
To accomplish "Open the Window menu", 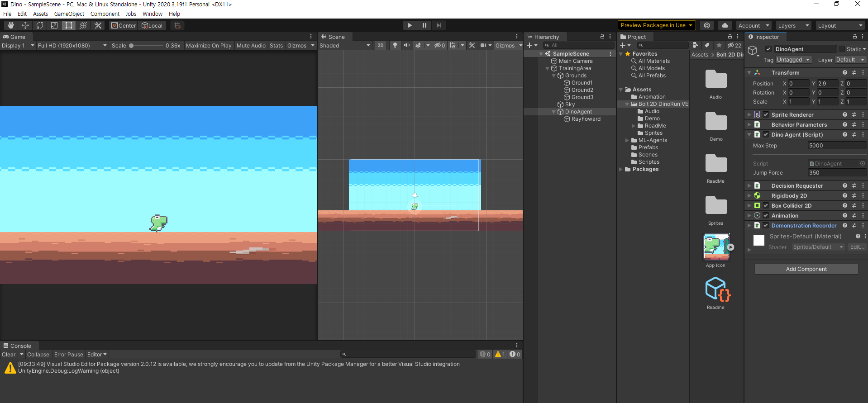I will (153, 14).
